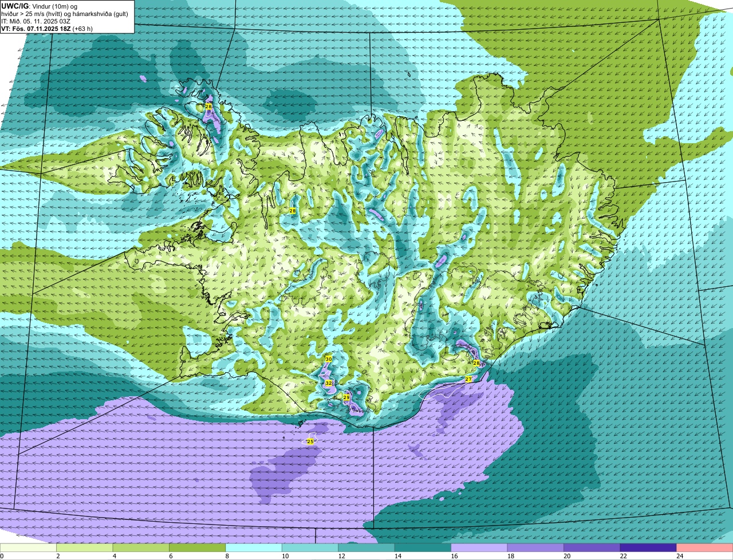Select the 'VT: Fös. 07.11.2025 18Z' valid time
Image resolution: width=733 pixels, height=560 pixels.
coord(36,29)
